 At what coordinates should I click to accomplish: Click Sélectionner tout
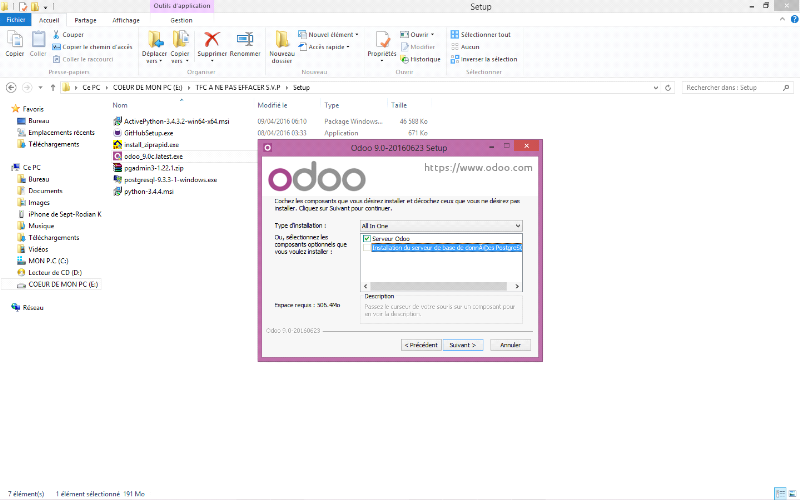(481, 34)
